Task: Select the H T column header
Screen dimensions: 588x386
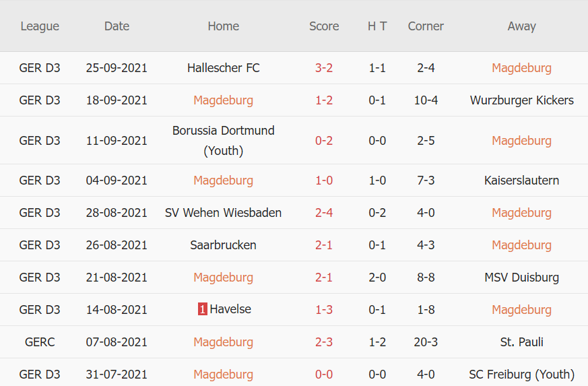Action: [377, 26]
